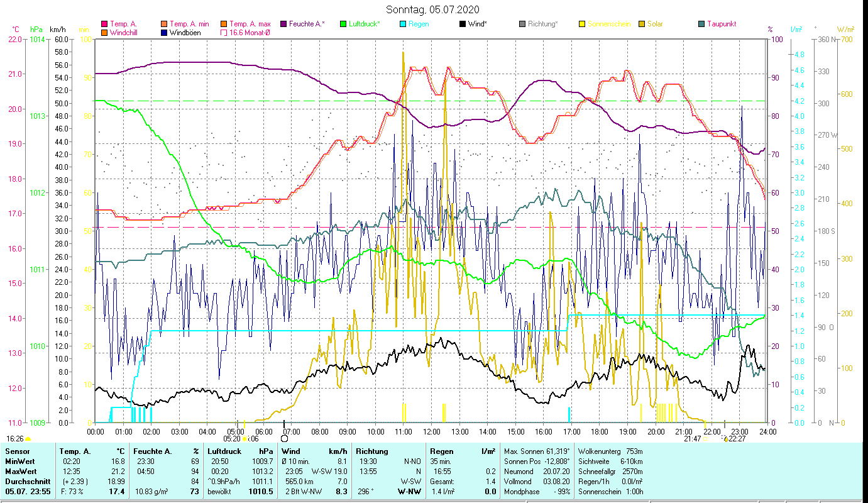Click the "05.07. 23:55" timestamp

click(28, 492)
